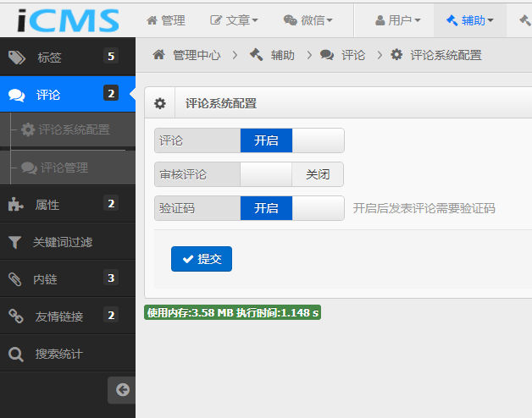Collapse the sidebar with arrow button

point(121,390)
